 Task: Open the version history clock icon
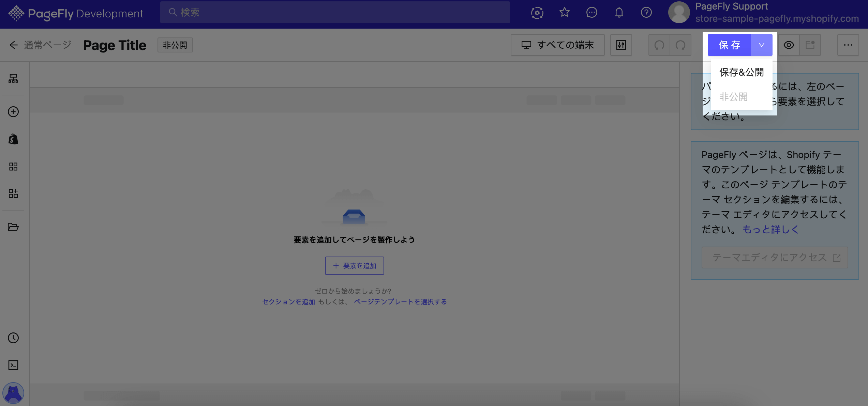(x=13, y=338)
